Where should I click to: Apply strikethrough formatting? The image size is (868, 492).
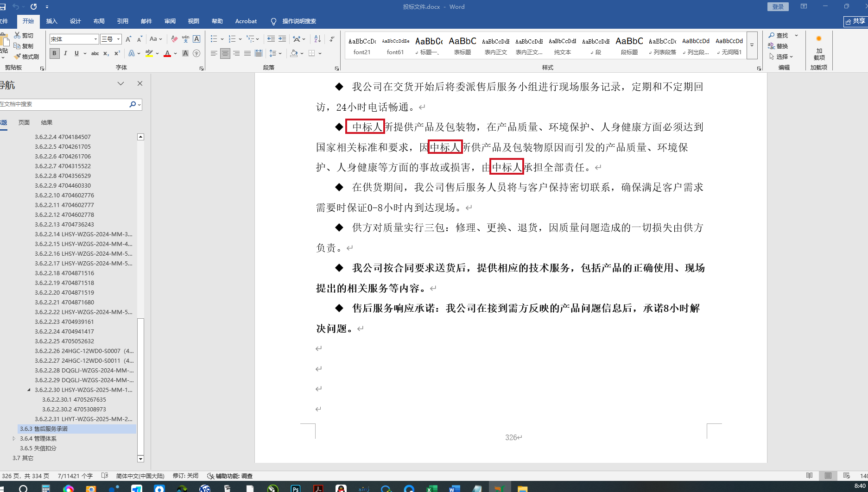coord(95,53)
